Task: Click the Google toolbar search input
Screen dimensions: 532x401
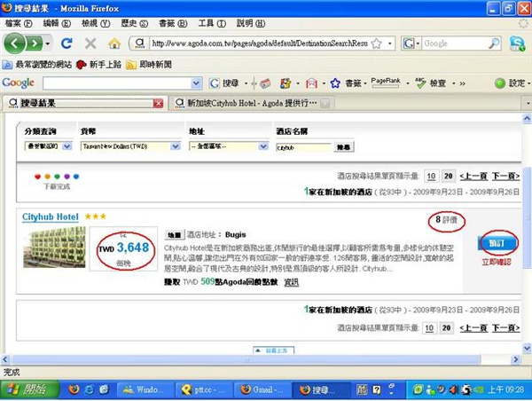Action: 117,83
